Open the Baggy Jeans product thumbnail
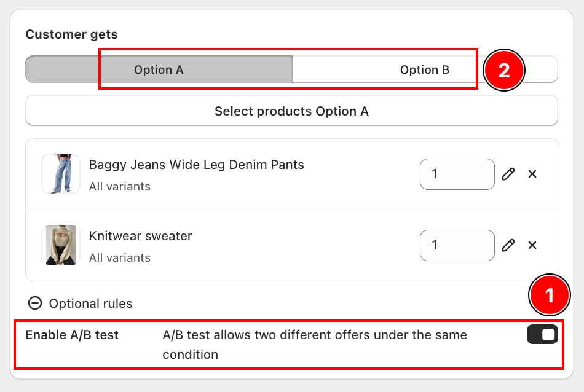The height and width of the screenshot is (392, 584). pyautogui.click(x=61, y=174)
